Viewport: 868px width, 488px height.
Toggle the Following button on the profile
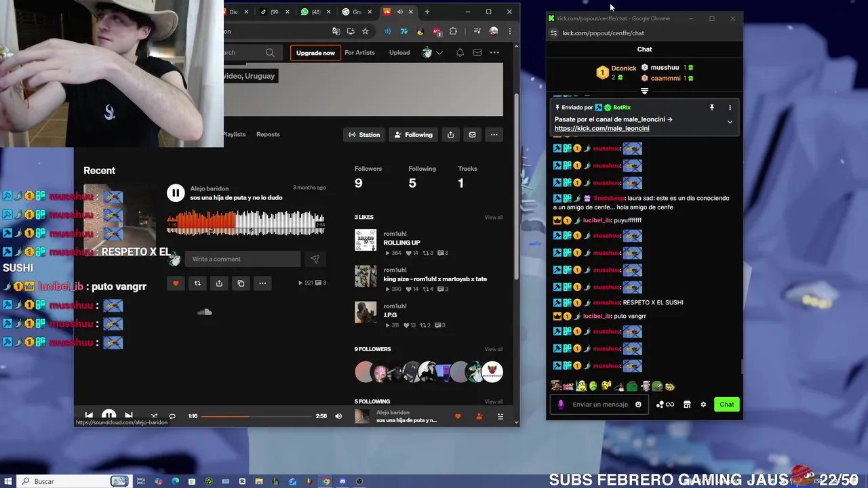(413, 134)
